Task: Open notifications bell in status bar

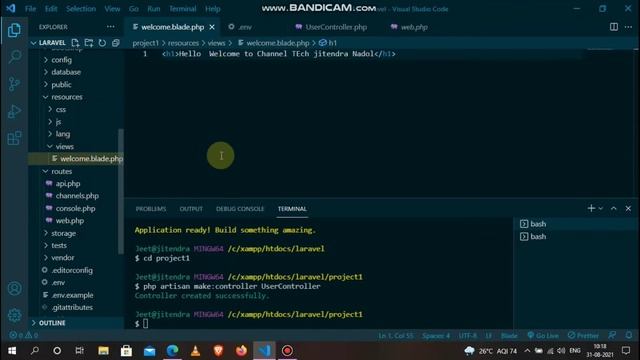Action: tap(629, 335)
